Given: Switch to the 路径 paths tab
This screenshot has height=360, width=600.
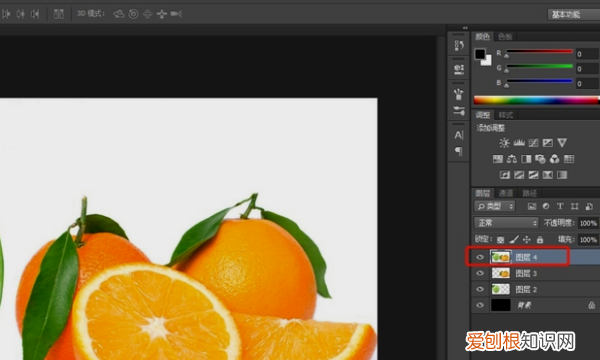Looking at the screenshot, I should (529, 193).
